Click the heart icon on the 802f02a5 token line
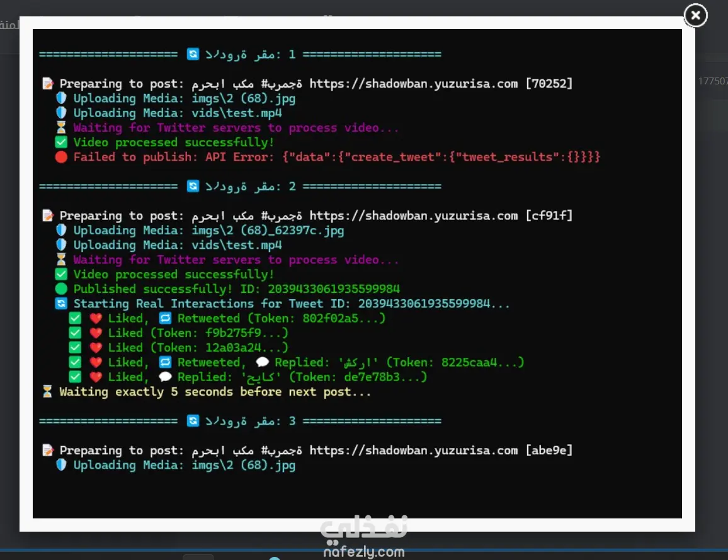This screenshot has height=560, width=728. 96,319
